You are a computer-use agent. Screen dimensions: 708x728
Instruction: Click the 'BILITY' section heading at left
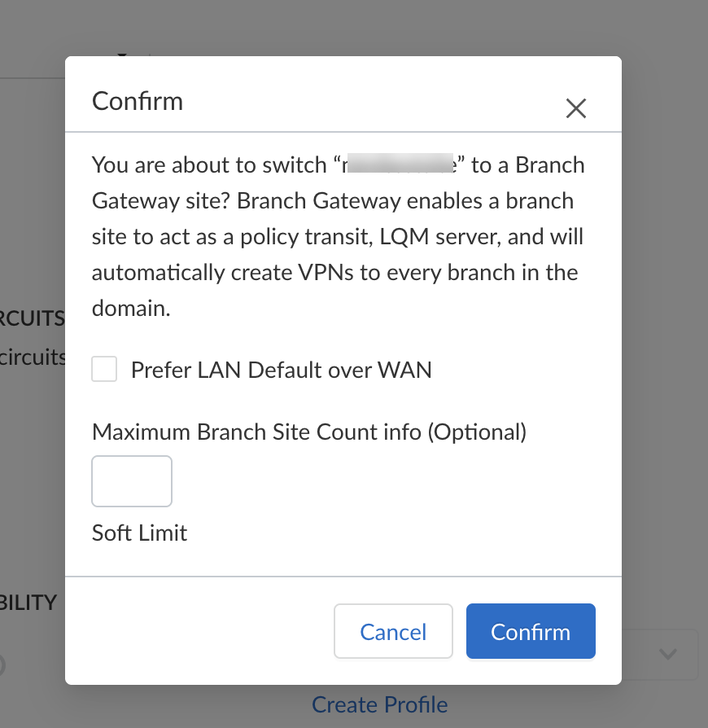point(29,603)
